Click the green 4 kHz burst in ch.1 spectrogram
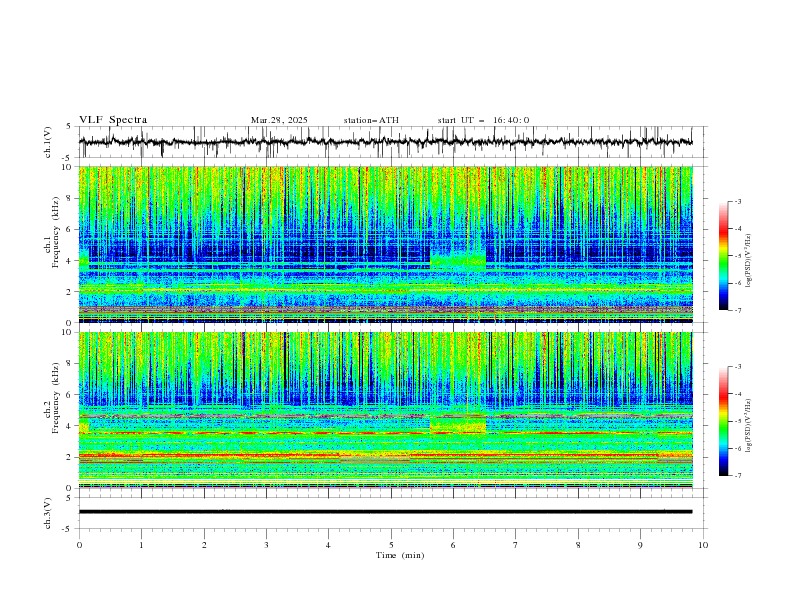The width and height of the screenshot is (792, 612). tap(458, 259)
